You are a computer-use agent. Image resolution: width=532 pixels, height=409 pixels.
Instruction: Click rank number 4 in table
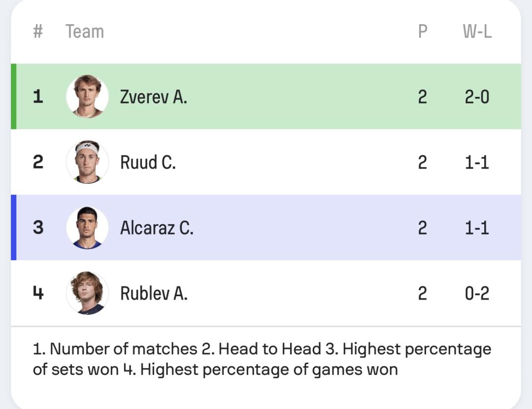click(x=38, y=293)
